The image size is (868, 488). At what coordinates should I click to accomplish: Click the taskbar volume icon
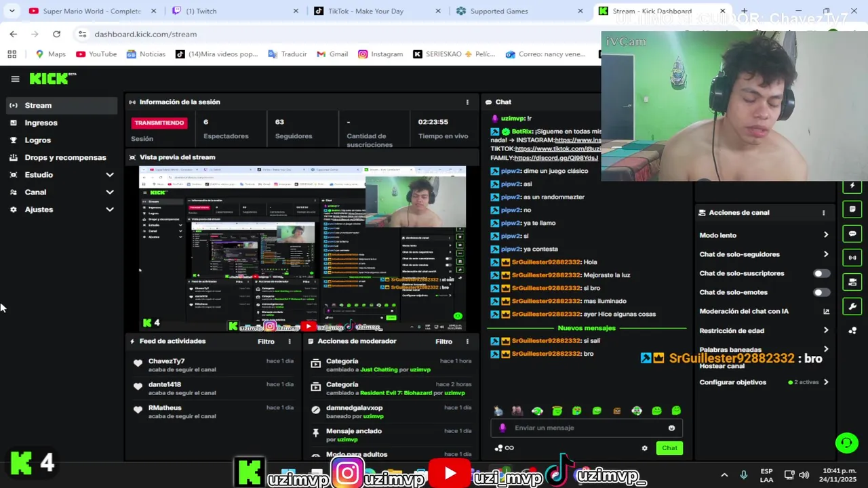tap(804, 475)
